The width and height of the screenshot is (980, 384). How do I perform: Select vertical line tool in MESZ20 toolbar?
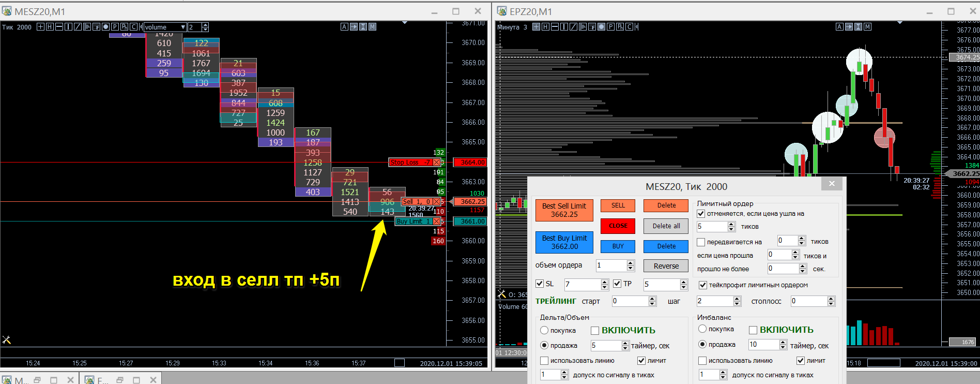68,27
